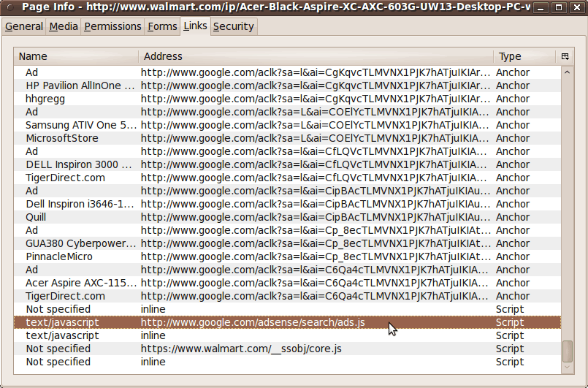Sort by the Address column header
The image size is (588, 388).
(x=316, y=56)
